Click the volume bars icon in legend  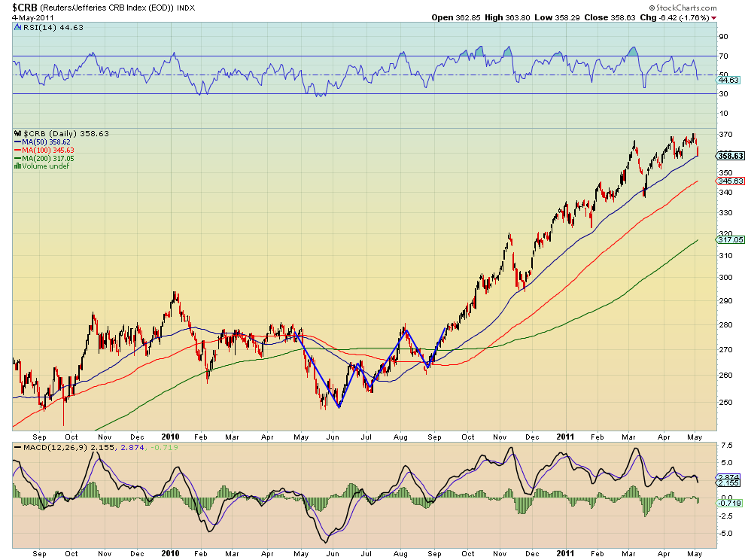17,166
